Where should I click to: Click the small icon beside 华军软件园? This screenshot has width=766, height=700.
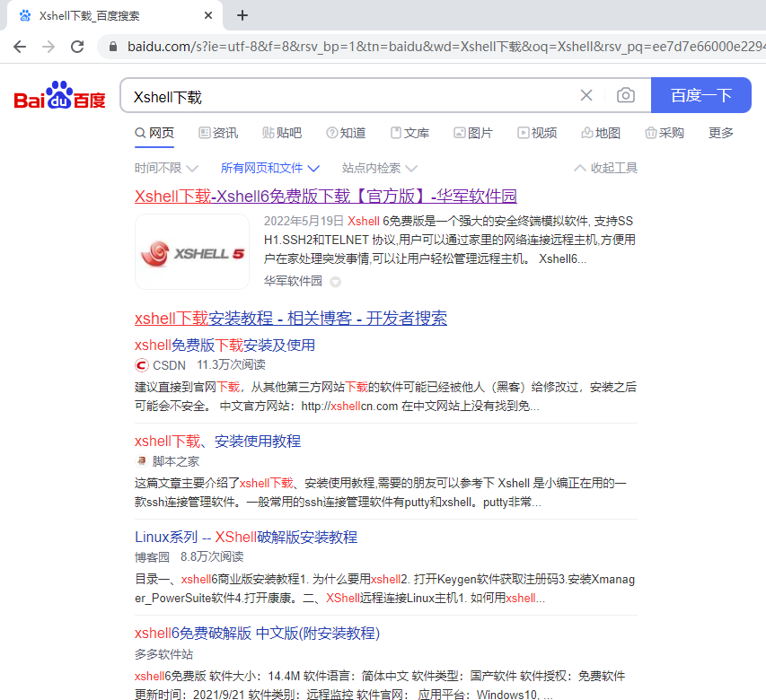click(335, 282)
